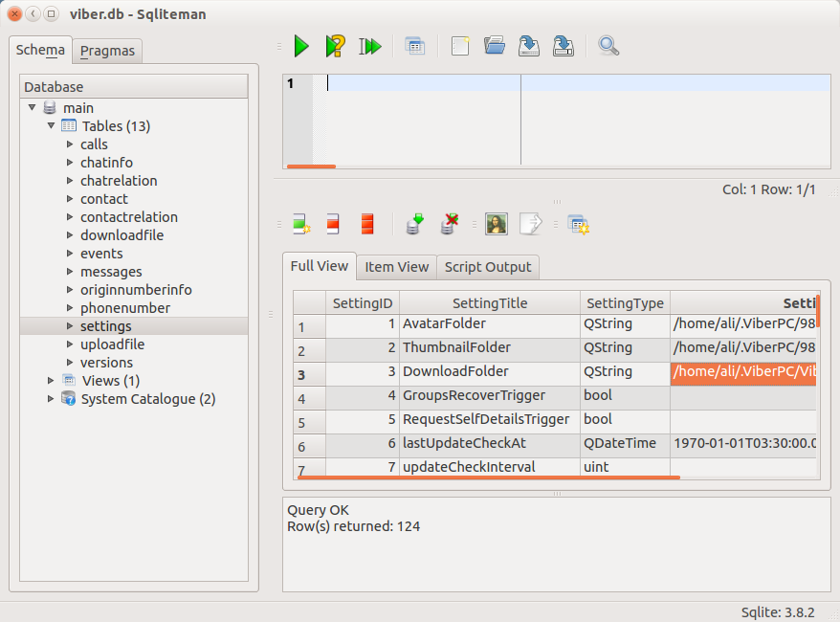Click the Tables folder icon
840x622 pixels.
(69, 126)
